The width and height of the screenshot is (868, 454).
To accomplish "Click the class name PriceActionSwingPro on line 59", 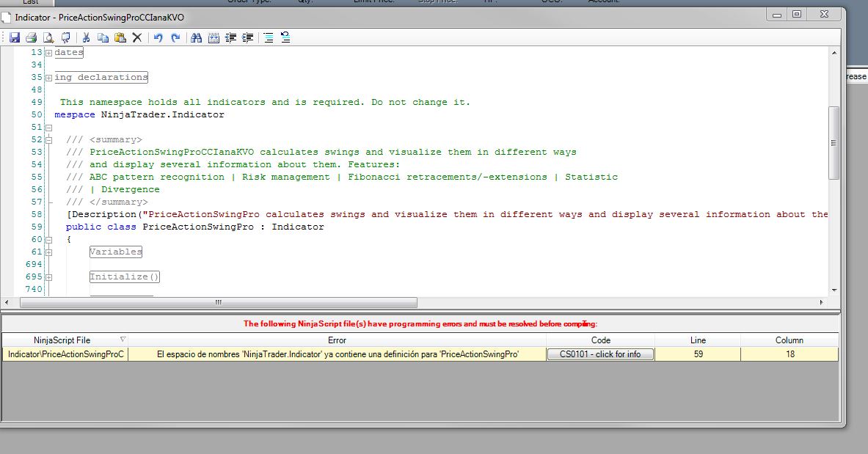I will pos(198,227).
